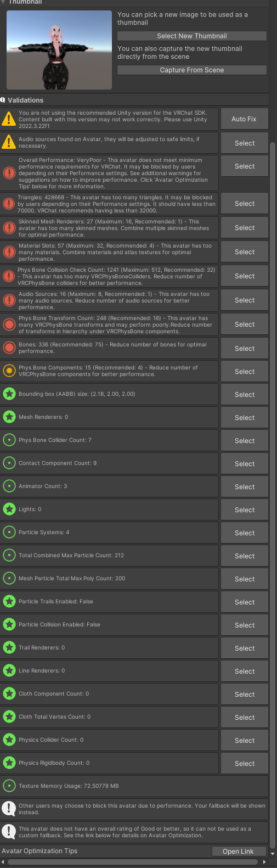Click the yellow ring icon for Phys Bone Components
The width and height of the screenshot is (277, 868).
click(x=9, y=371)
